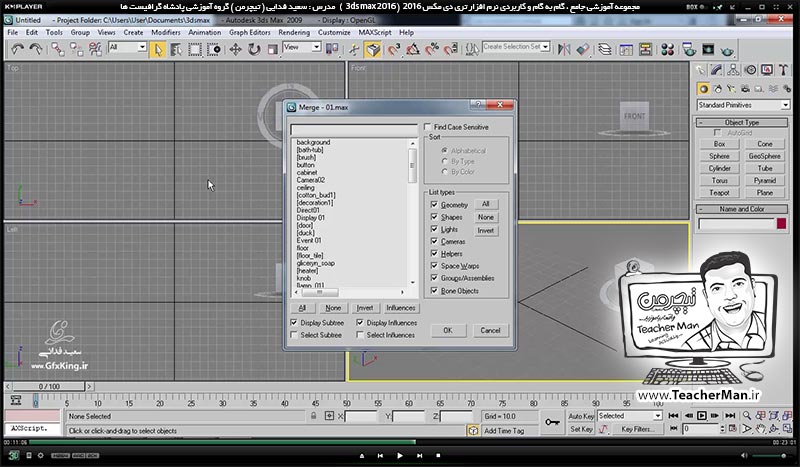This screenshot has width=800, height=467.
Task: Enable Select Influences checkbox
Action: click(x=360, y=335)
